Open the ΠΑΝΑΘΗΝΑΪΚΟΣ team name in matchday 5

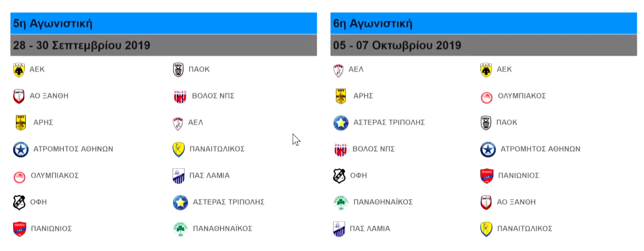pos(222,228)
